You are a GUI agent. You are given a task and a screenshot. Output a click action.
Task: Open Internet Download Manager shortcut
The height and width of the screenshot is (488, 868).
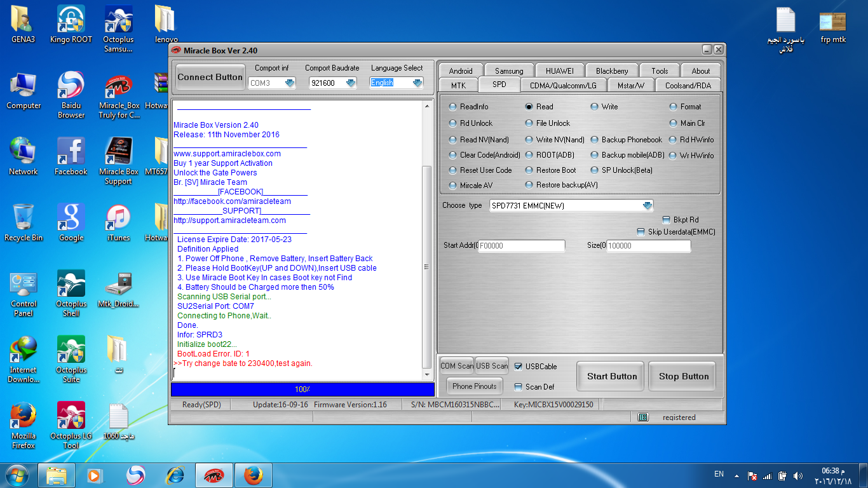[24, 359]
